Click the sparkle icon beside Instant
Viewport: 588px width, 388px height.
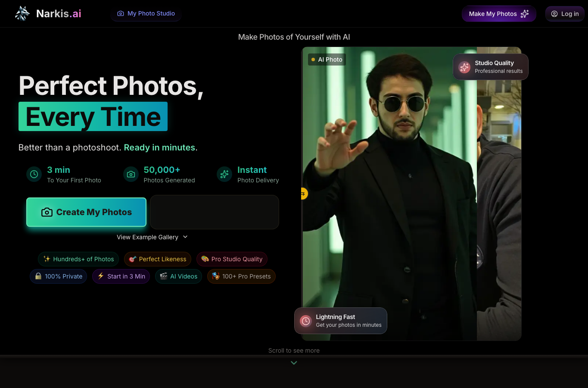tap(224, 175)
